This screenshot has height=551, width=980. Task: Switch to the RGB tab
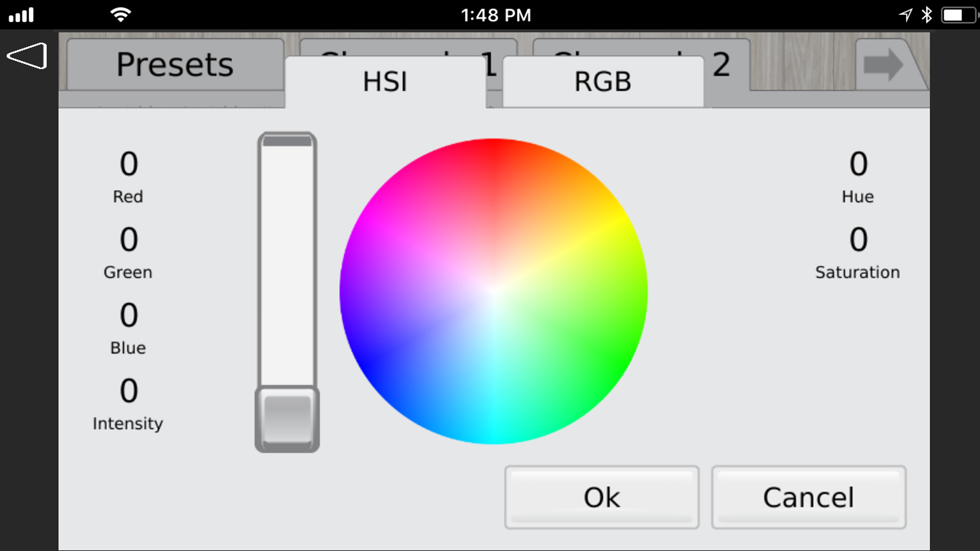click(602, 82)
